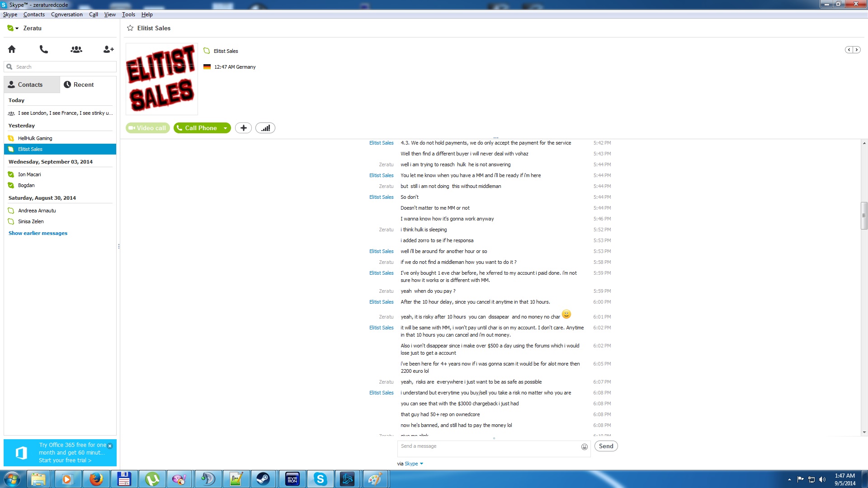
Task: Open Notepad++ from the taskbar
Action: point(236,479)
